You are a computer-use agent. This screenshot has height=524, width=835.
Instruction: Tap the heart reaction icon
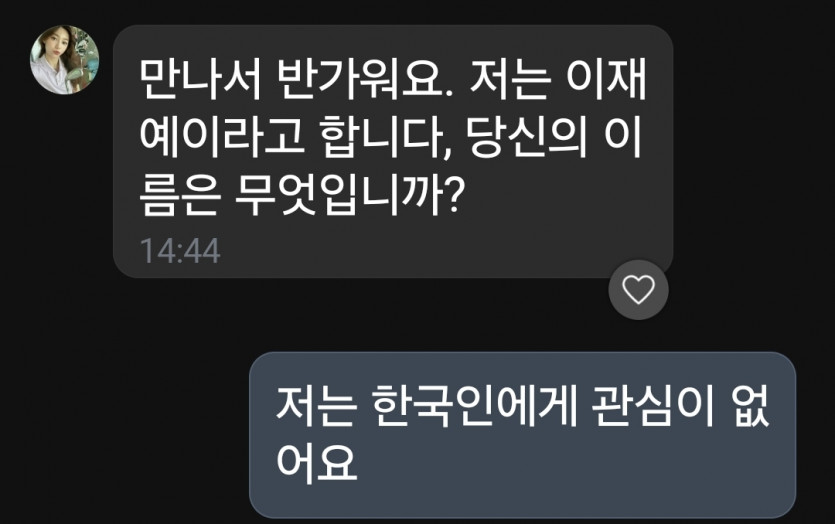pos(638,290)
